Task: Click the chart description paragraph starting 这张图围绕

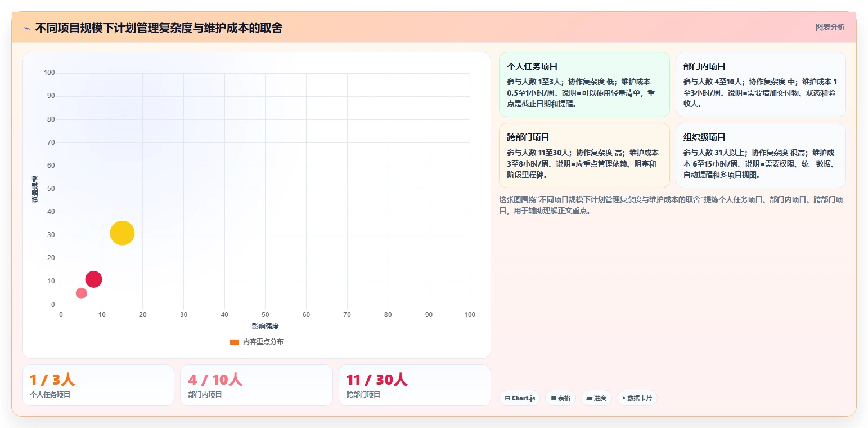Action: tap(671, 205)
